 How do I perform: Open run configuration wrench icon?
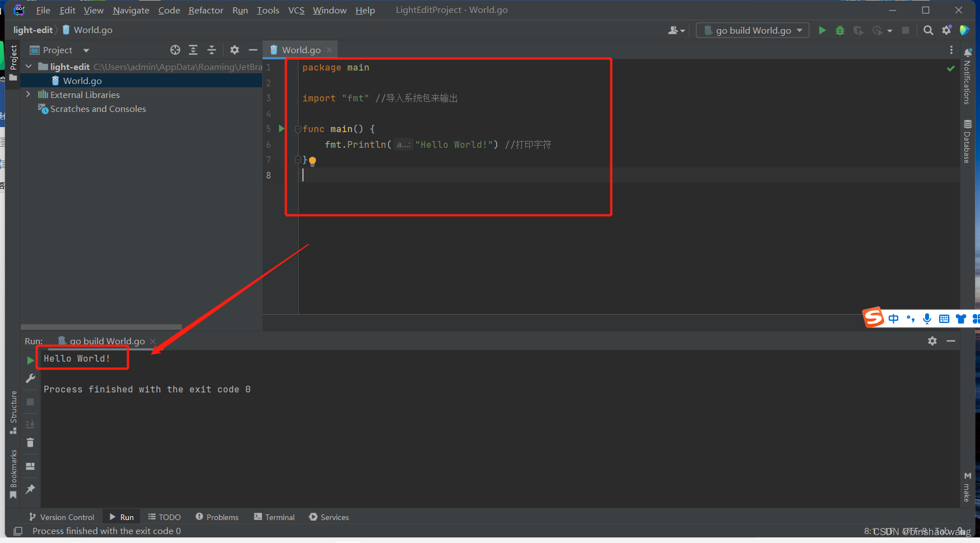[x=30, y=379]
